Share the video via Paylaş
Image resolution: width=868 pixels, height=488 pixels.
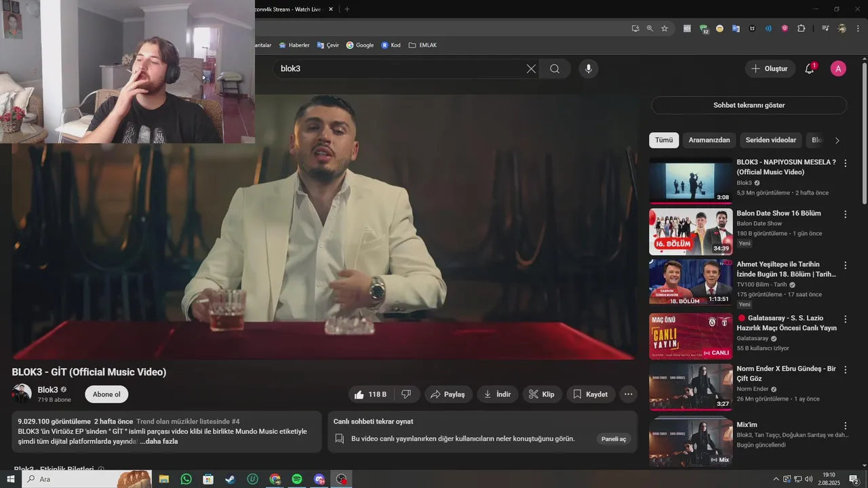[x=448, y=394]
